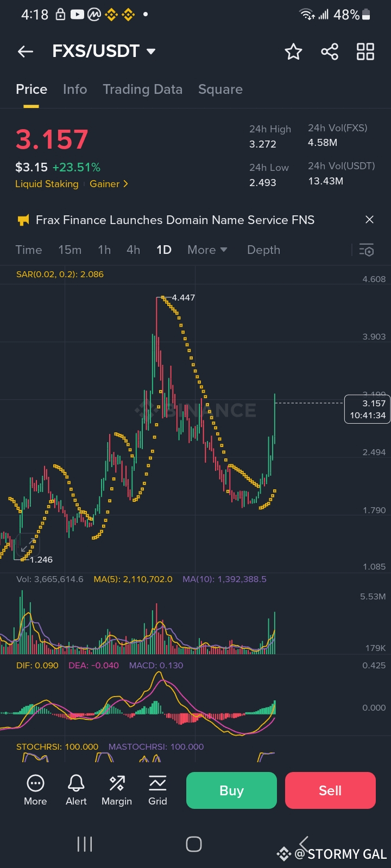391x868 pixels.
Task: Open Android recent apps button
Action: tap(85, 844)
